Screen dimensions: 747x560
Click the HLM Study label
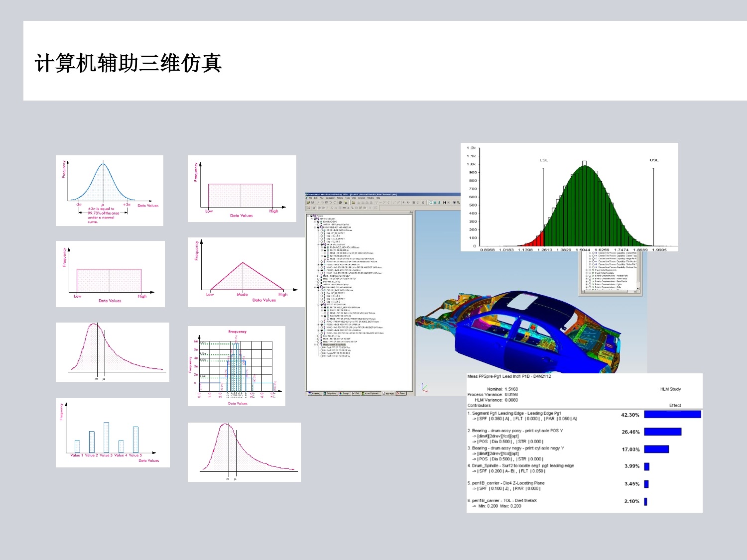[670, 389]
